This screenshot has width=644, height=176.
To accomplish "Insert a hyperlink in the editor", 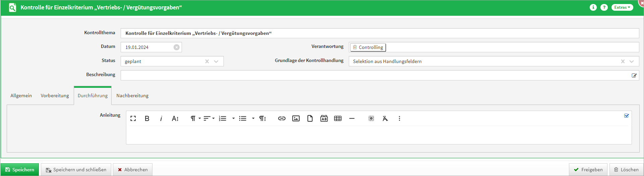I will tap(282, 118).
